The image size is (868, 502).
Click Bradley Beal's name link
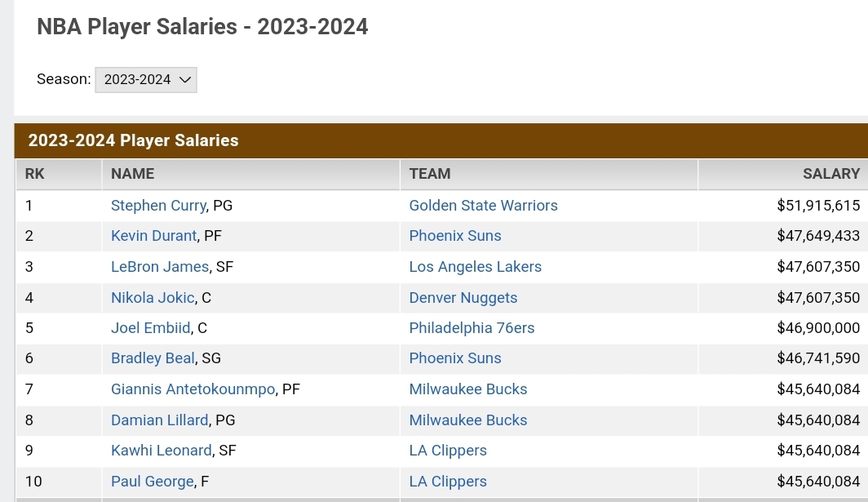(x=153, y=358)
